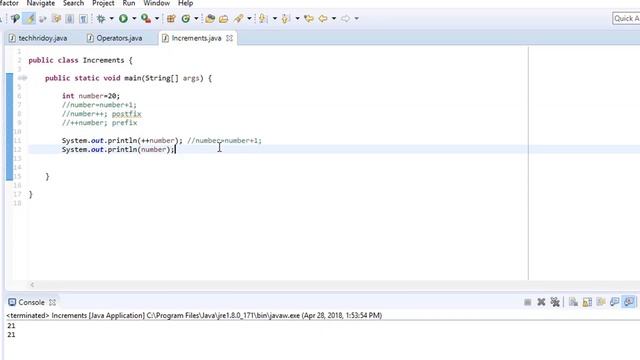Click the terminated Increments launch description
This screenshot has width=640, height=360.
194,316
